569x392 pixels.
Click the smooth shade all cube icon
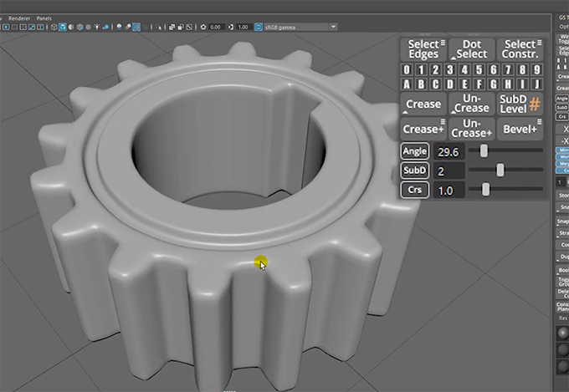click(63, 28)
